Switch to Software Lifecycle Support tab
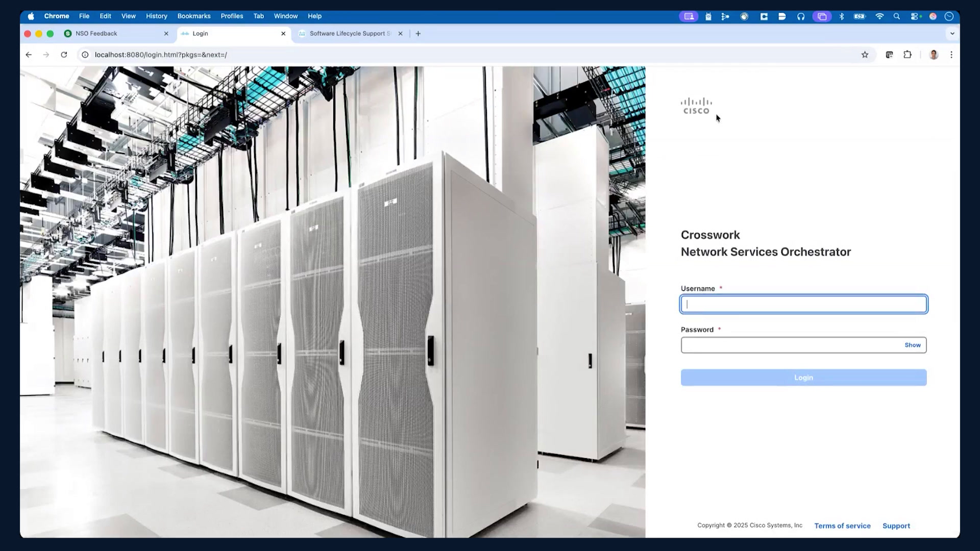The image size is (980, 551). [x=350, y=34]
